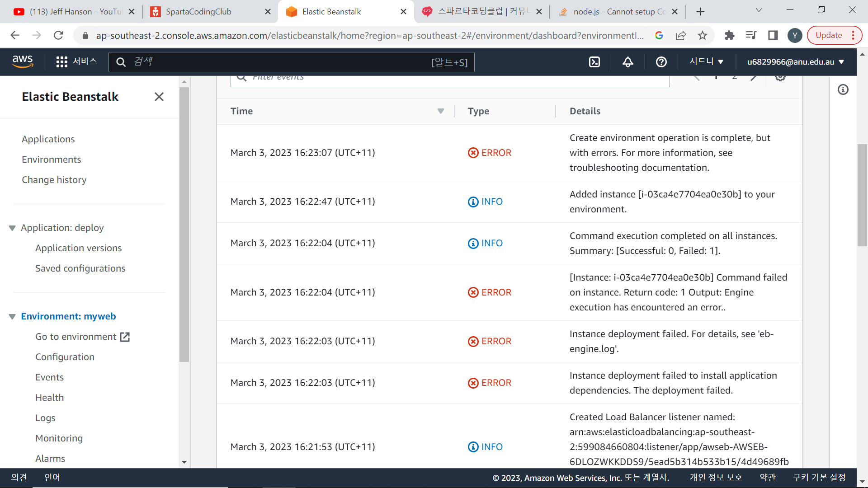Viewport: 868px width, 488px height.
Task: Open Environments in the sidebar
Action: (x=52, y=160)
